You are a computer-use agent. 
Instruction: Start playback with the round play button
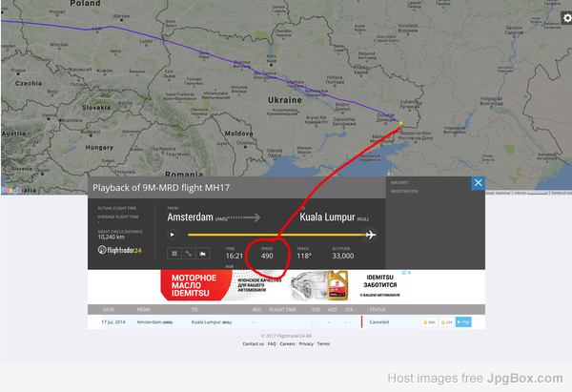(173, 235)
